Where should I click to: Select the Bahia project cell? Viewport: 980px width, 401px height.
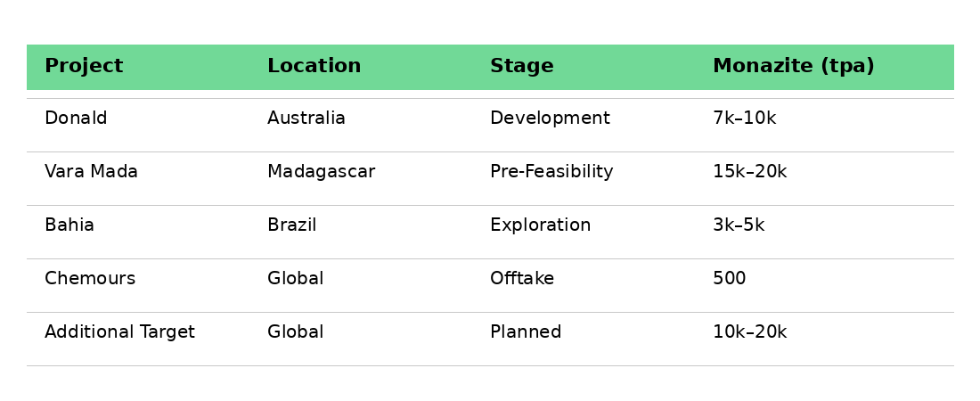69,225
